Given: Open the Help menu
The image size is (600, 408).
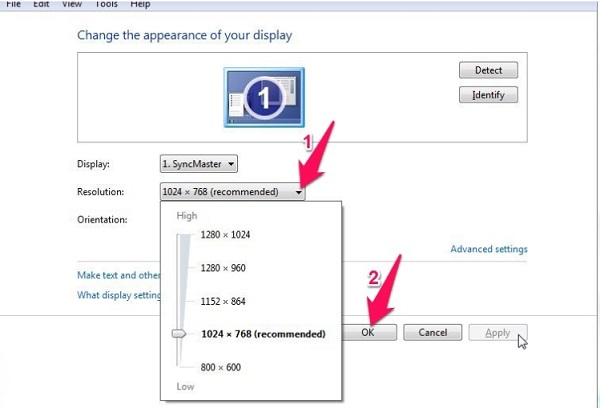Looking at the screenshot, I should (140, 5).
